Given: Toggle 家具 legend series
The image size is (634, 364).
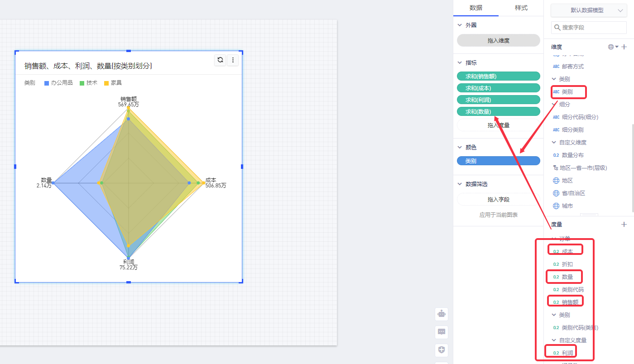Looking at the screenshot, I should pyautogui.click(x=113, y=83).
